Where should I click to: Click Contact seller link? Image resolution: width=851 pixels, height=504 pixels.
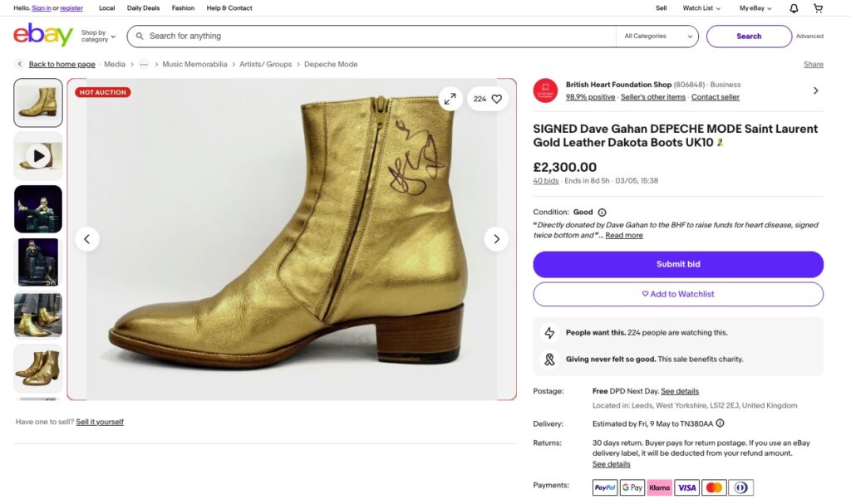pyautogui.click(x=716, y=97)
